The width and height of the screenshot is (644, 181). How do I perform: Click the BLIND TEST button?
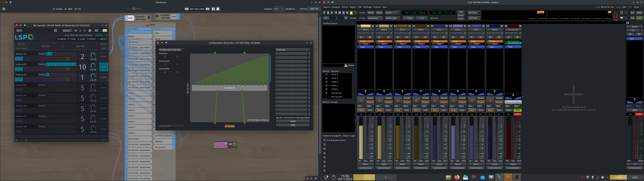[x=45, y=46]
